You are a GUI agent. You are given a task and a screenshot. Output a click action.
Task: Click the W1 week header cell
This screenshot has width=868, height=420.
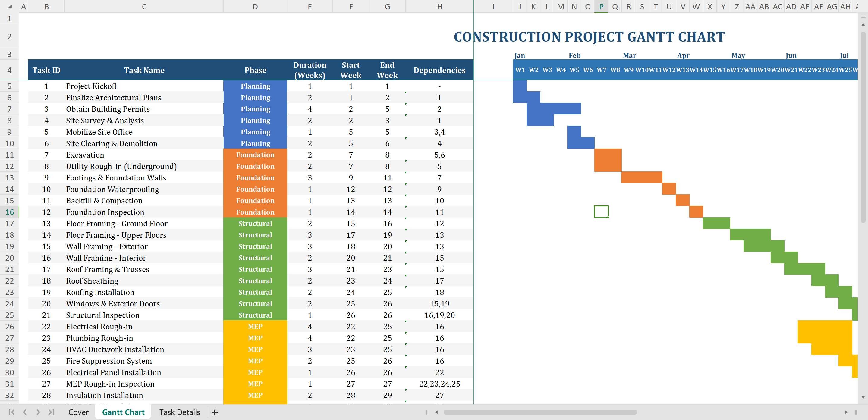520,70
